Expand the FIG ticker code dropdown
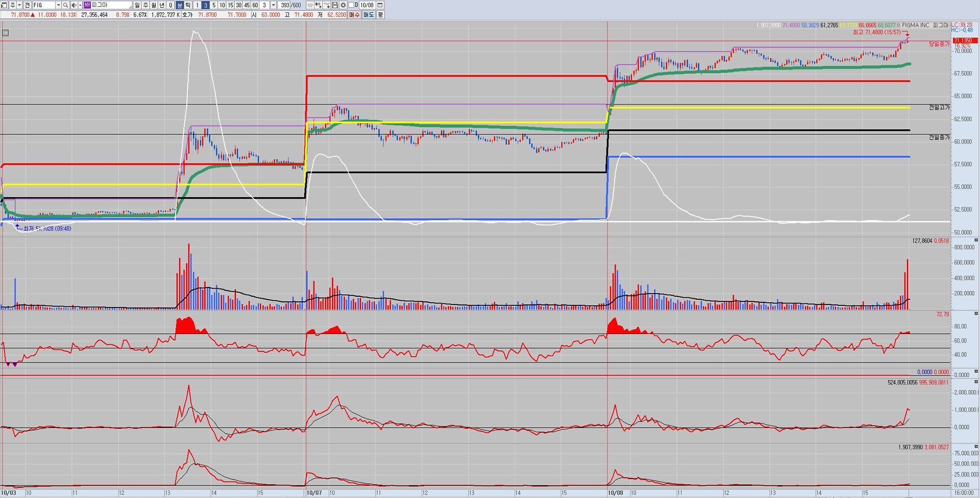The width and height of the screenshot is (980, 498). [58, 5]
